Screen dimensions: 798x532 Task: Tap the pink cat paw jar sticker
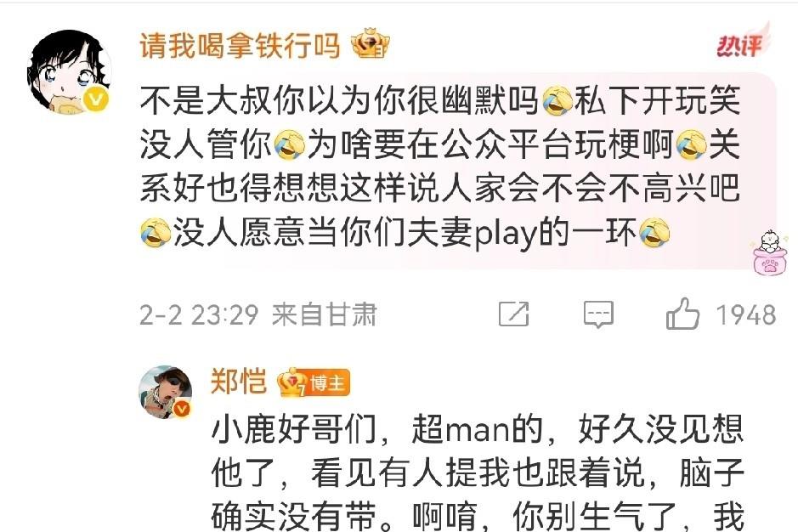pyautogui.click(x=768, y=253)
